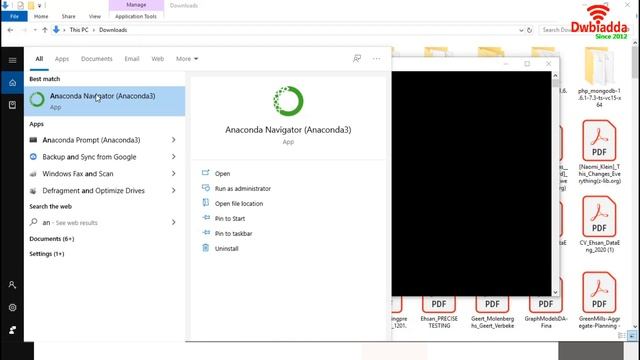Switch Explorer to details view
This screenshot has width=640, height=360.
click(622, 336)
